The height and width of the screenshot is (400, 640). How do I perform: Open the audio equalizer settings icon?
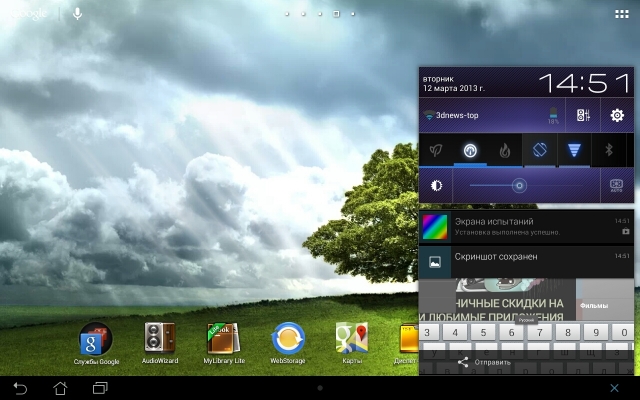click(584, 115)
